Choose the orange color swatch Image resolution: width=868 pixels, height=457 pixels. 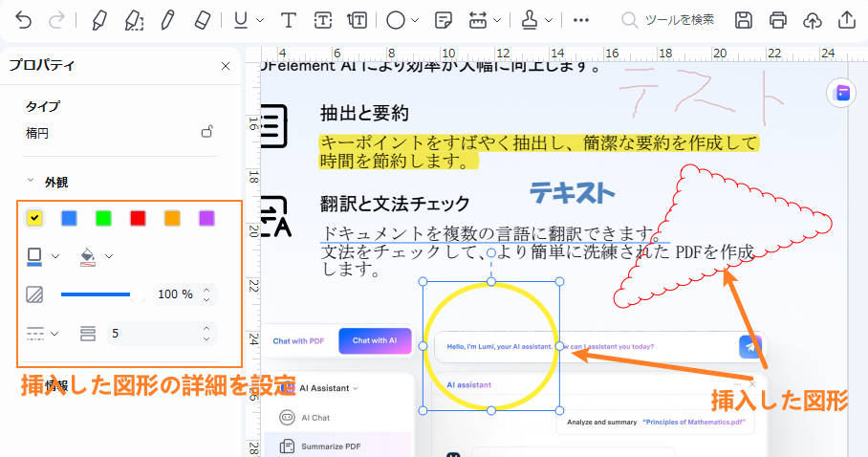coord(172,218)
